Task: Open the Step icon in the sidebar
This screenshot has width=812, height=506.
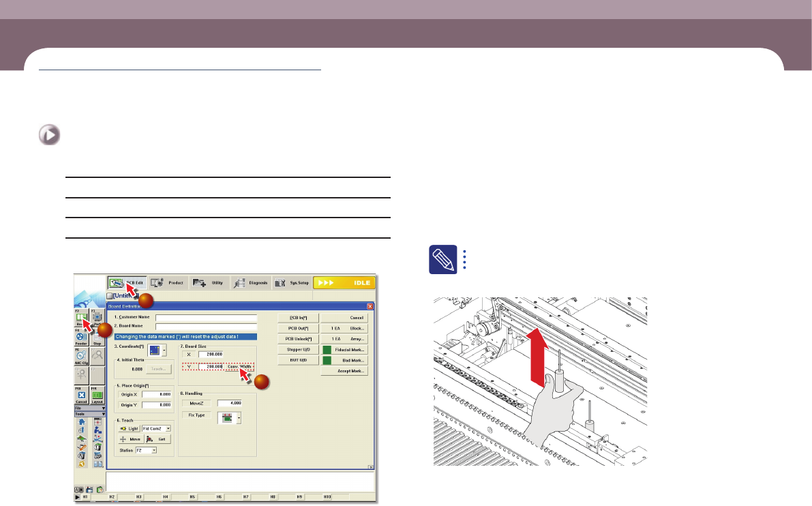Action: click(x=97, y=337)
